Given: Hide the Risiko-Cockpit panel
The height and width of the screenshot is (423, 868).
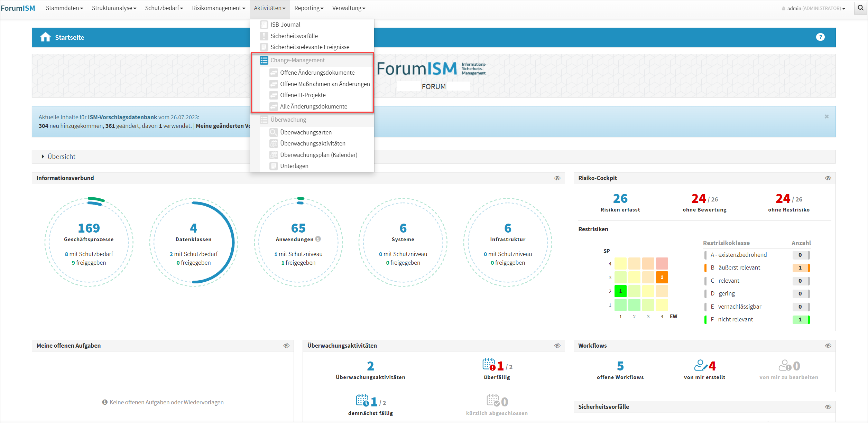Looking at the screenshot, I should (x=828, y=178).
